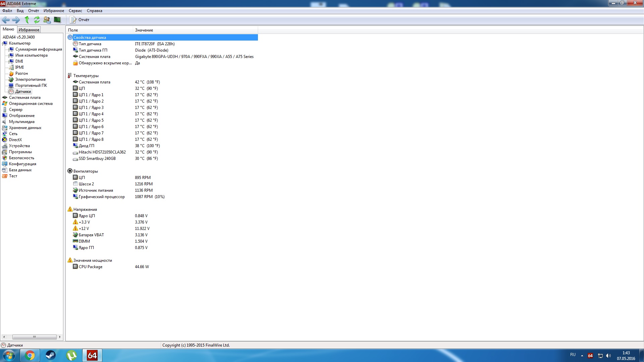Viewport: 644px width, 362px height.
Task: Click the Back navigation arrow
Action: coord(6,20)
